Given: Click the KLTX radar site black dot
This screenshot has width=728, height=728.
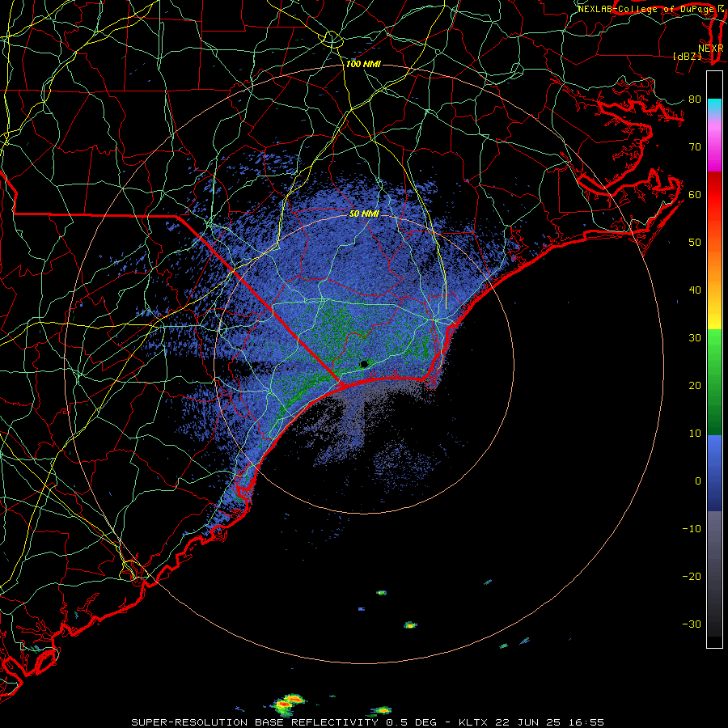Looking at the screenshot, I should coord(364,364).
